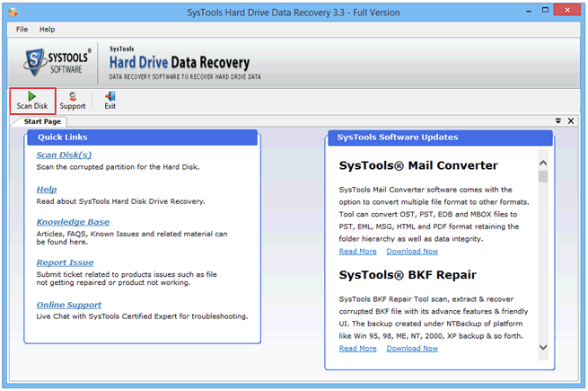Viewport: 588px width, 391px height.
Task: Click the updates panel scrollbar thumb
Action: point(543,176)
